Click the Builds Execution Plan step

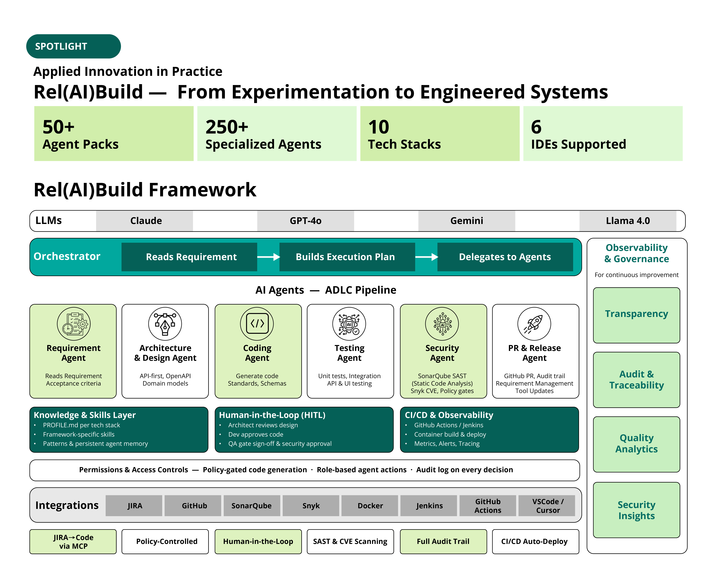click(x=347, y=257)
